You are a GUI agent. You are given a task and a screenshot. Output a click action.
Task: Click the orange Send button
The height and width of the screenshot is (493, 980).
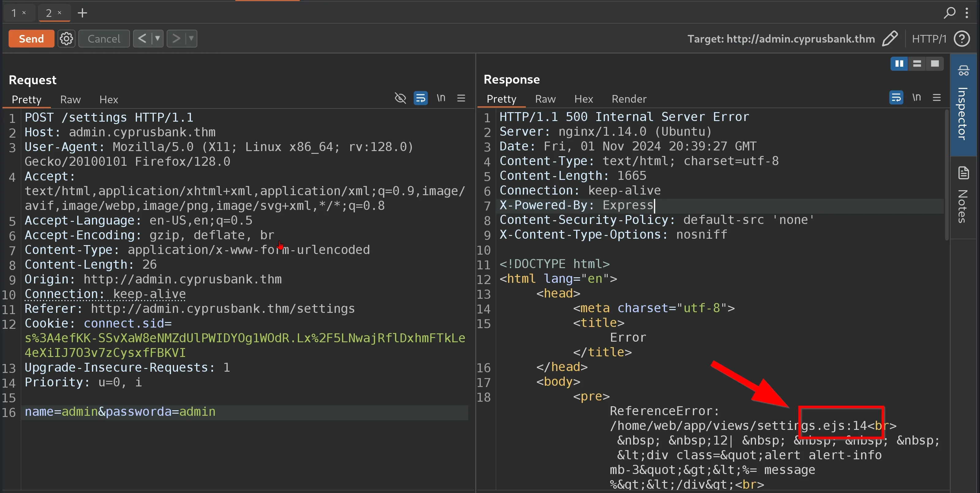(x=31, y=38)
